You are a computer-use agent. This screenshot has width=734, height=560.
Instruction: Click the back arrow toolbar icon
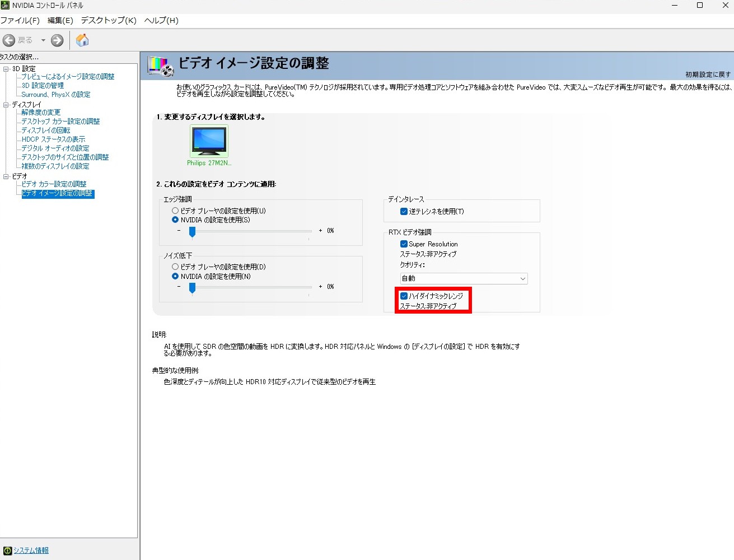click(x=9, y=40)
